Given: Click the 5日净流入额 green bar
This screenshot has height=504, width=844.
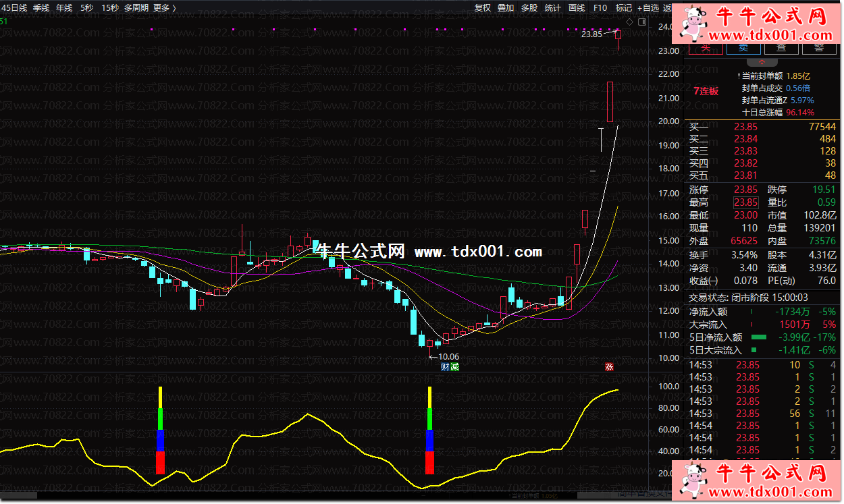Looking at the screenshot, I should click(x=759, y=337).
